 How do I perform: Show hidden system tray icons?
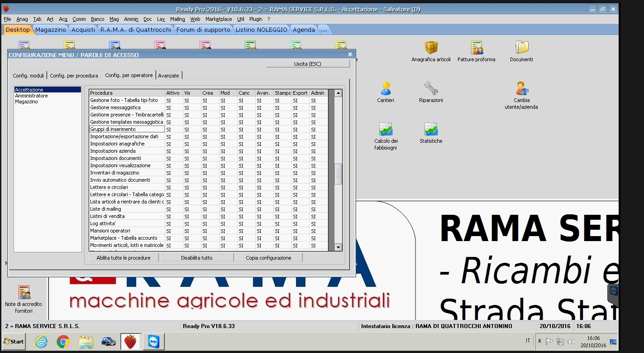[x=539, y=341]
